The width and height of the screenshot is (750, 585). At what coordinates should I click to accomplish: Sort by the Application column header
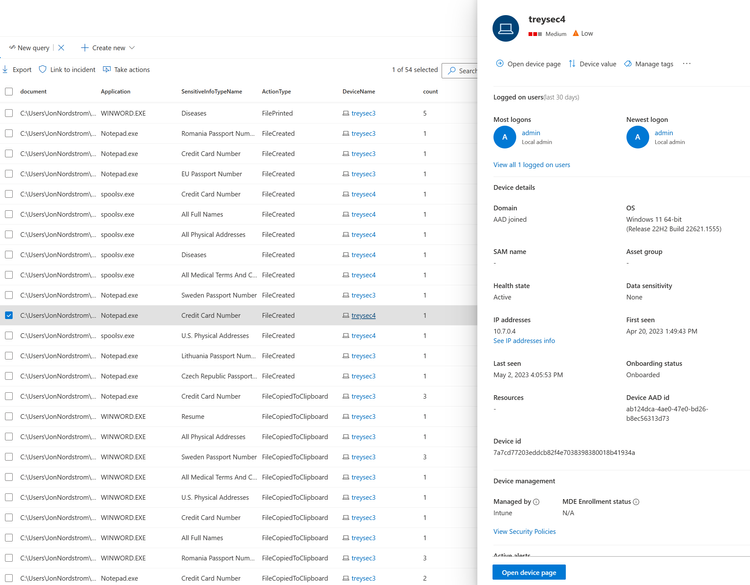tap(115, 91)
